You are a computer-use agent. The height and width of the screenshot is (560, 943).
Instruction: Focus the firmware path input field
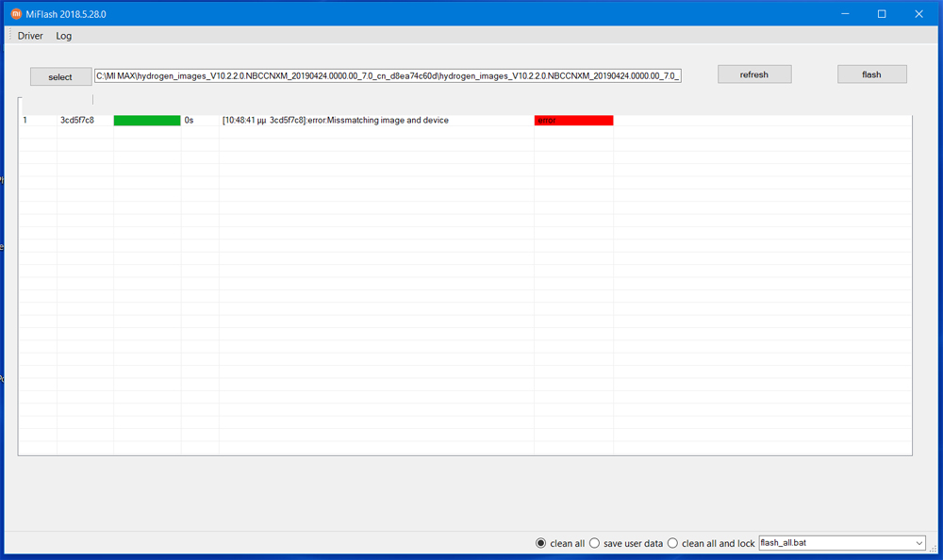point(388,75)
